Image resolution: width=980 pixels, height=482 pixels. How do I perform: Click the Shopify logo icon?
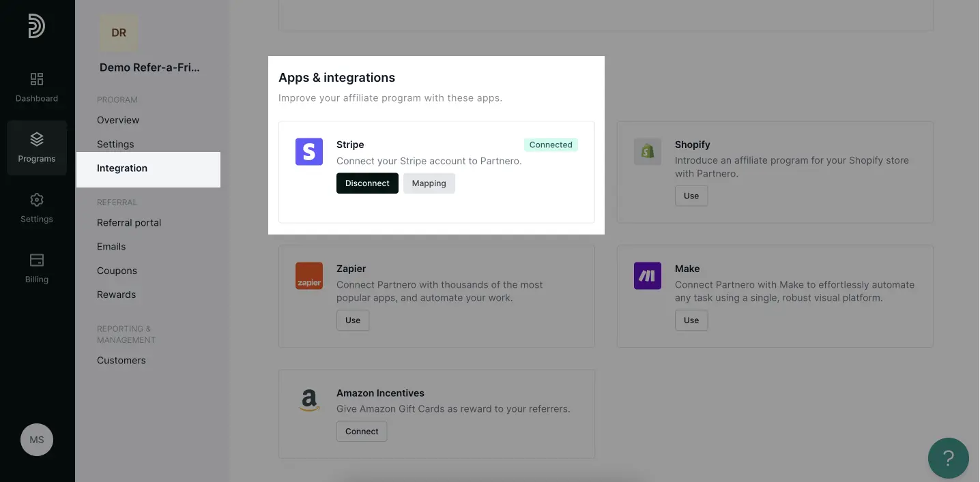[648, 151]
